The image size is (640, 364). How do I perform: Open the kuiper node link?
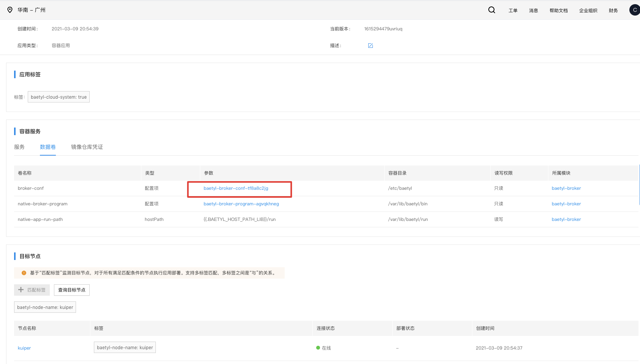[24, 348]
